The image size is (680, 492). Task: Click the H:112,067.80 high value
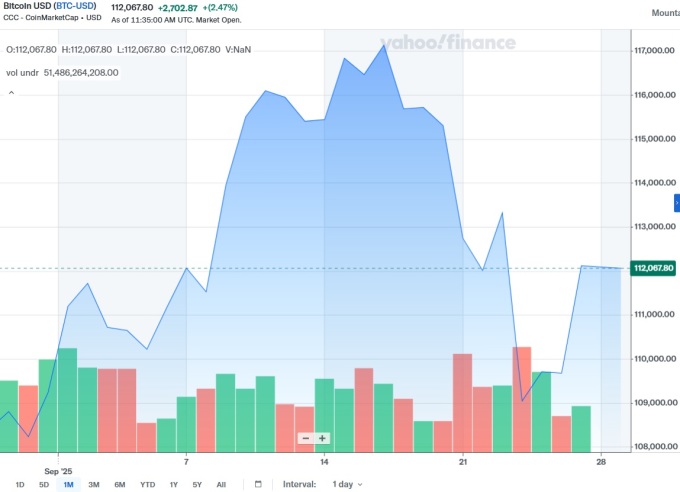tap(87, 49)
